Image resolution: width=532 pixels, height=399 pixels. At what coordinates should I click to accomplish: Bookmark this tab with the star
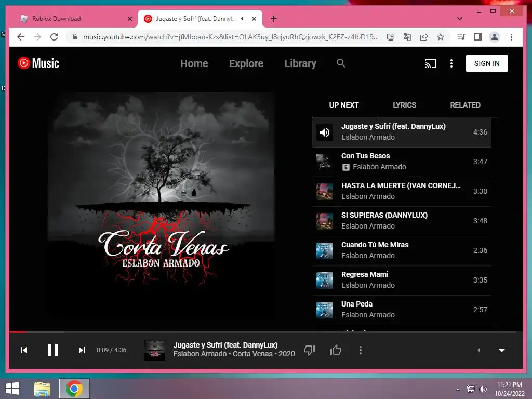click(x=441, y=37)
